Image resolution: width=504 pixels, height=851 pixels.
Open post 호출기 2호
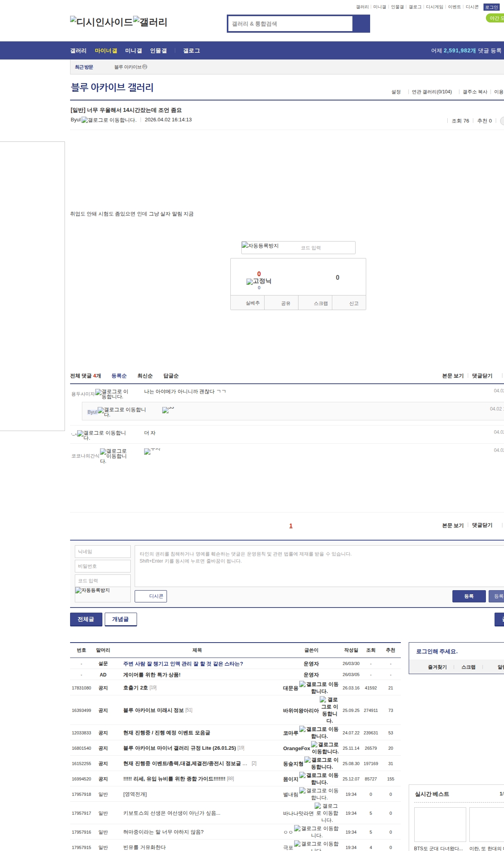(135, 687)
